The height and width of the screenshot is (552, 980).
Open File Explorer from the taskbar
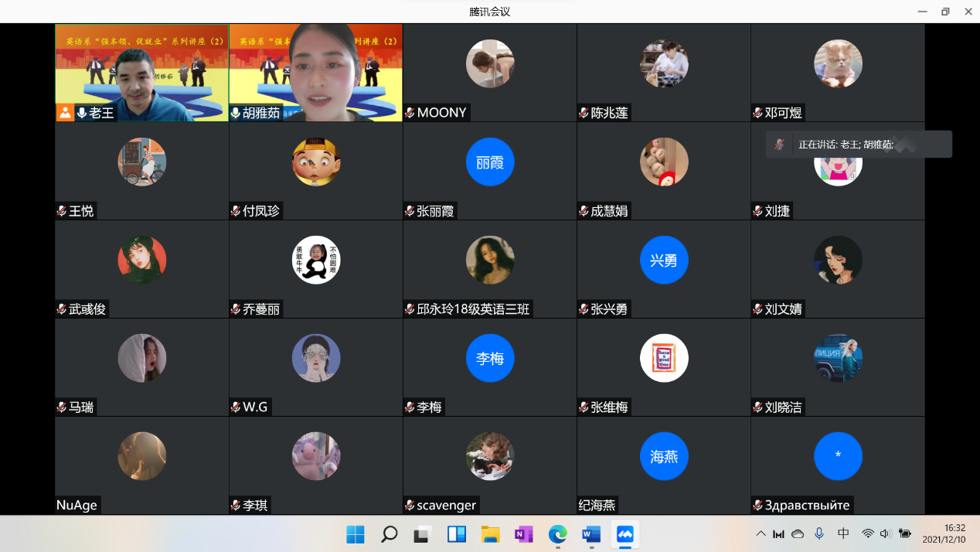[490, 534]
